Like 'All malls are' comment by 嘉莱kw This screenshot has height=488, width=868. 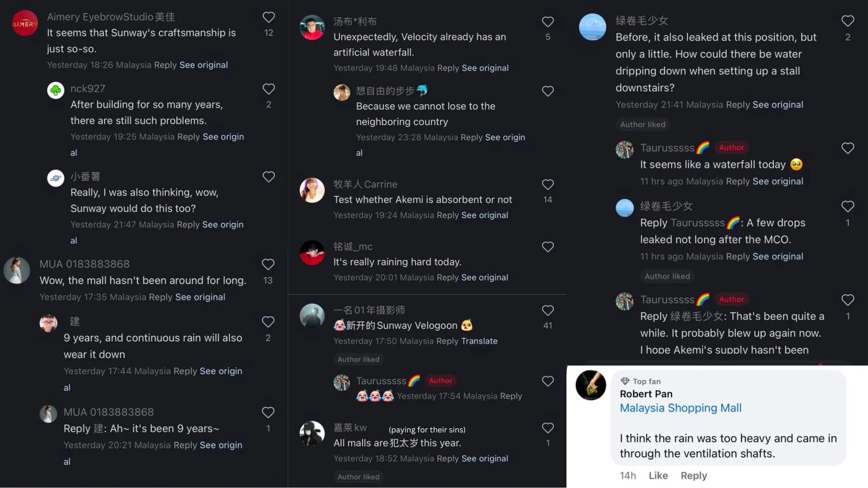[x=547, y=428]
